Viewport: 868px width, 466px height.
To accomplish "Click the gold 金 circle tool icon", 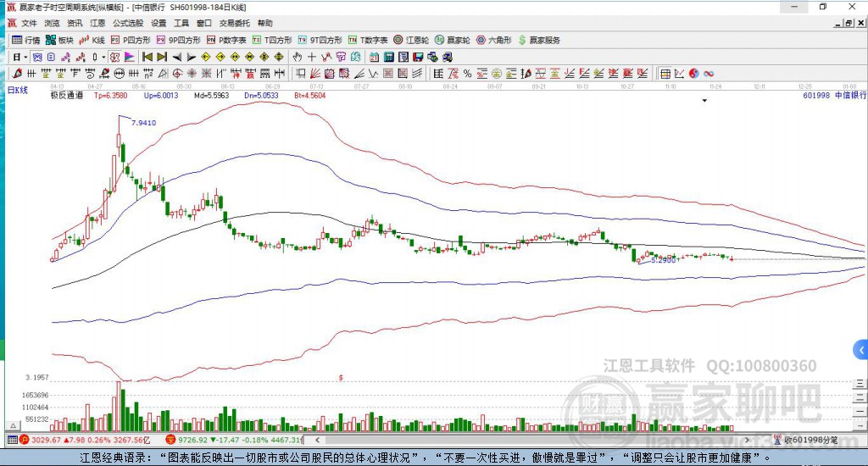I will 497,74.
